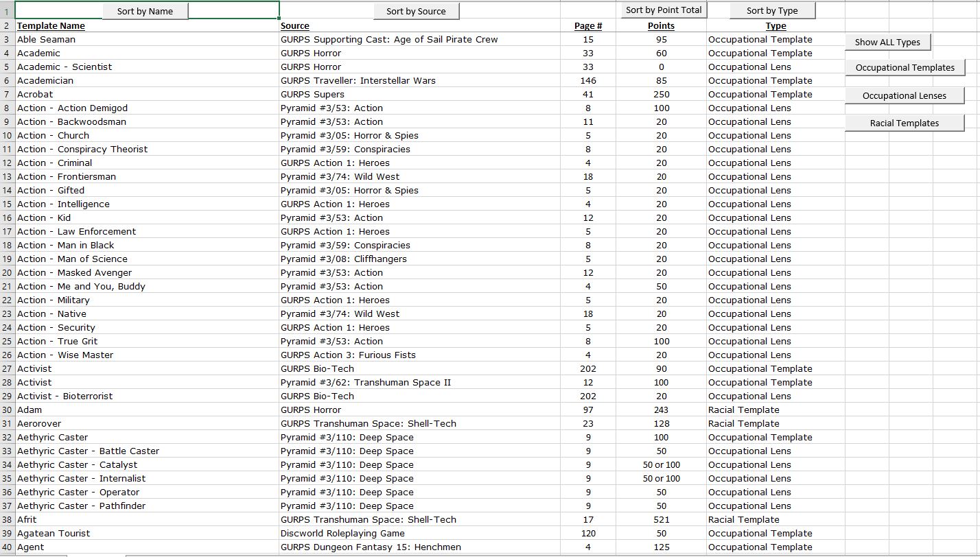Select Action - Man in Black cell

tap(147, 245)
